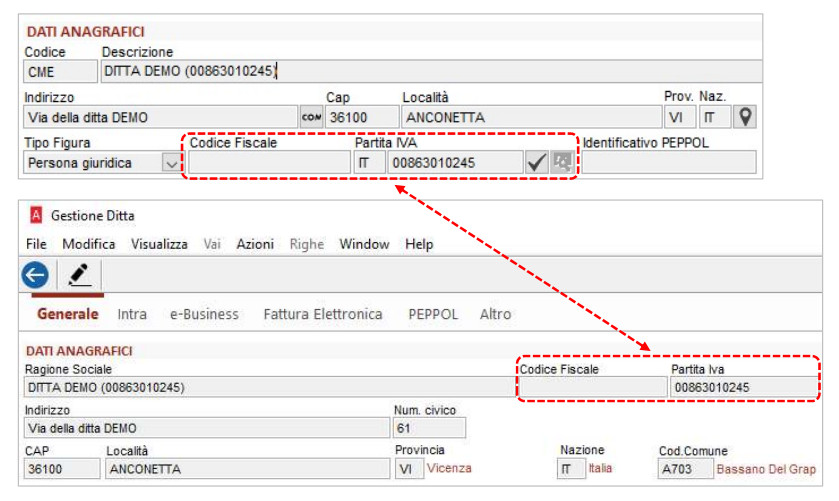Click the red Italia text
The width and height of the screenshot is (839, 501).
coord(600,468)
